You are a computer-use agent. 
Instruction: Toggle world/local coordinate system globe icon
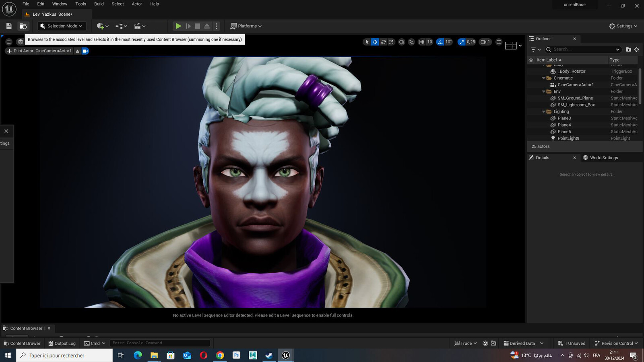[x=401, y=42]
